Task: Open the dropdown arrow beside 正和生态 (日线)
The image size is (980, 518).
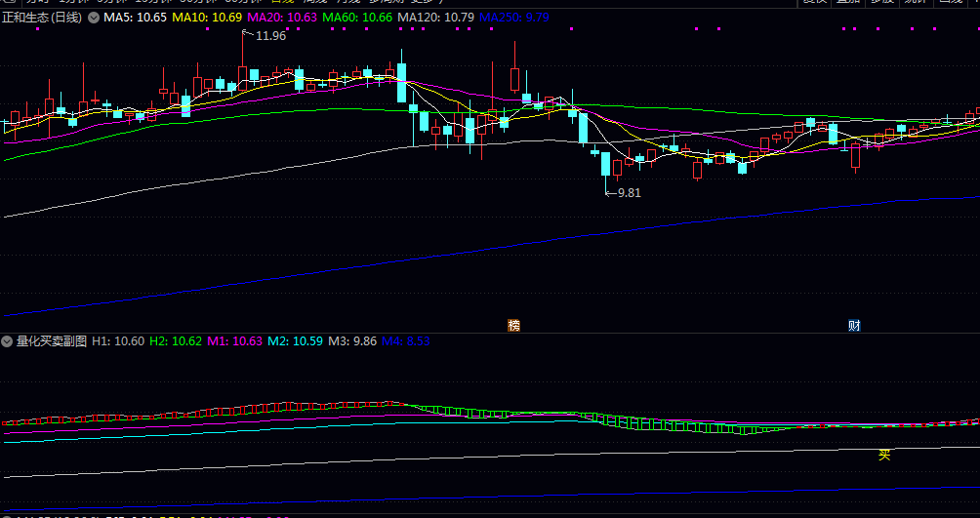Action: click(x=94, y=18)
